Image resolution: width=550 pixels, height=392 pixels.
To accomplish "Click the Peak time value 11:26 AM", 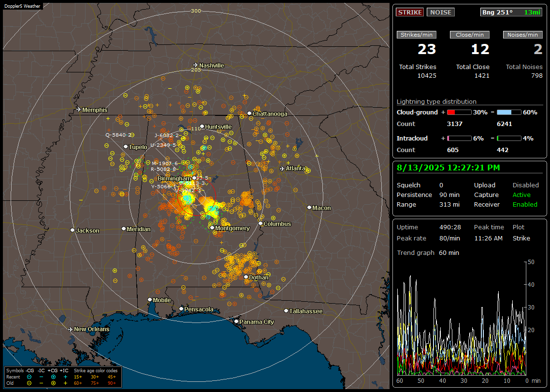I will 488,238.
